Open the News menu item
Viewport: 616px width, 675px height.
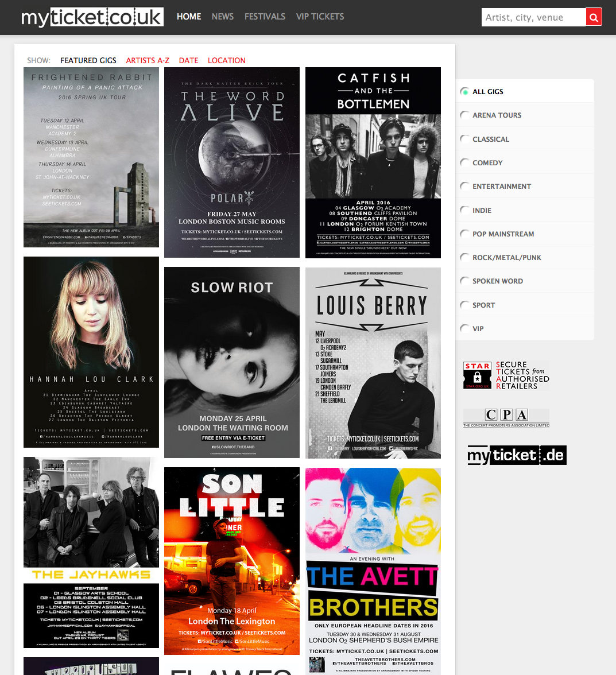(x=223, y=17)
